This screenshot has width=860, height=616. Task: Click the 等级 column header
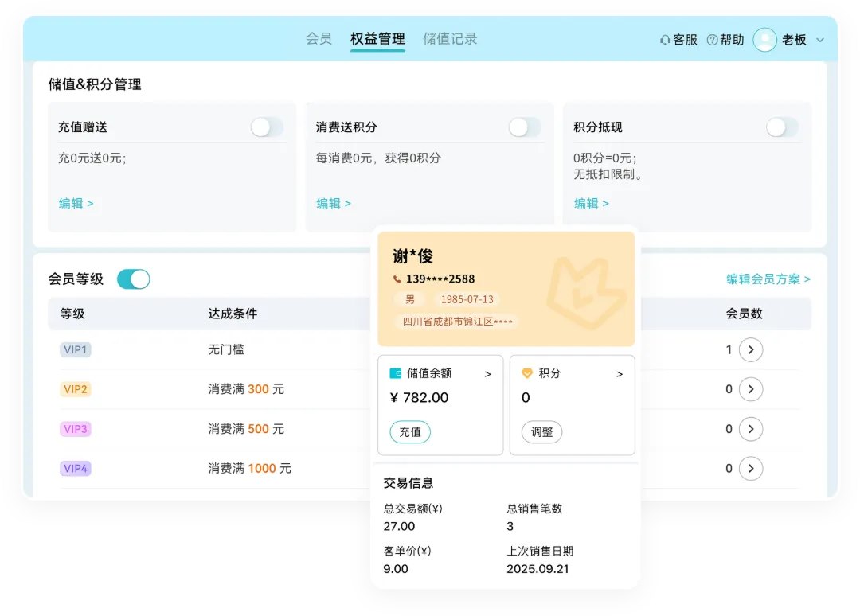tap(72, 314)
